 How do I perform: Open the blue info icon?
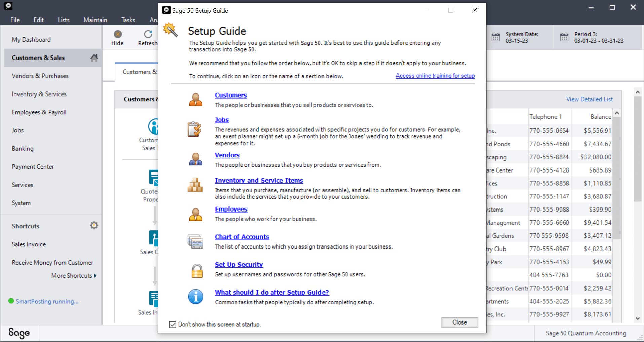[195, 297]
